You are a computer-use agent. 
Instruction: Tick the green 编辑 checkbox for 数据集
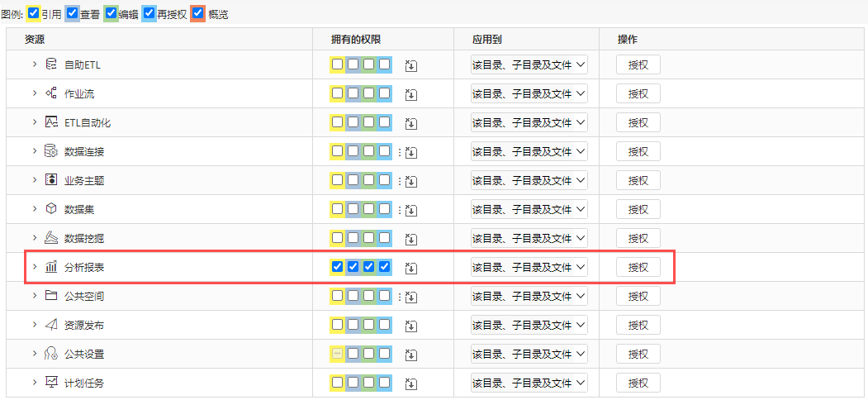coord(368,209)
